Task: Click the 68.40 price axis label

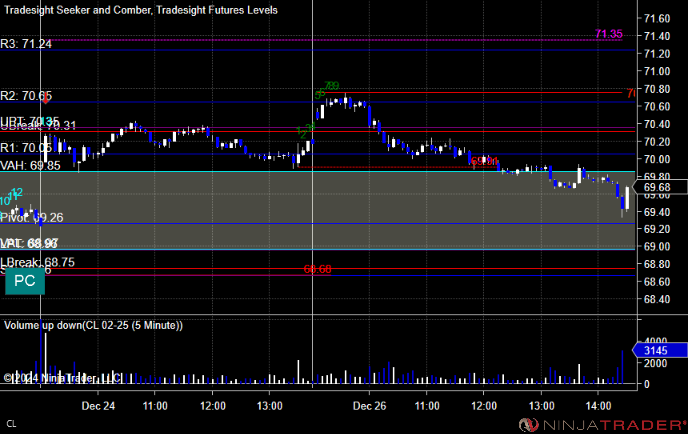Action: pos(657,299)
